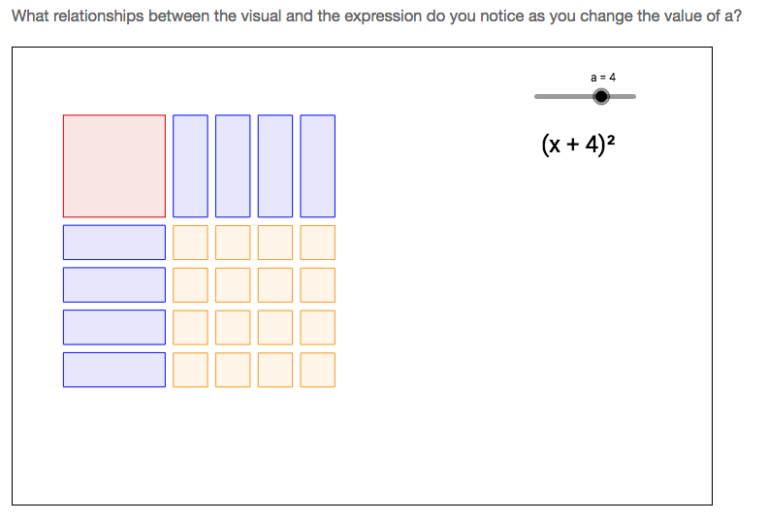Select the bottom horizontal blue rectangle
Image resolution: width=768 pixels, height=522 pixels.
coord(114,369)
